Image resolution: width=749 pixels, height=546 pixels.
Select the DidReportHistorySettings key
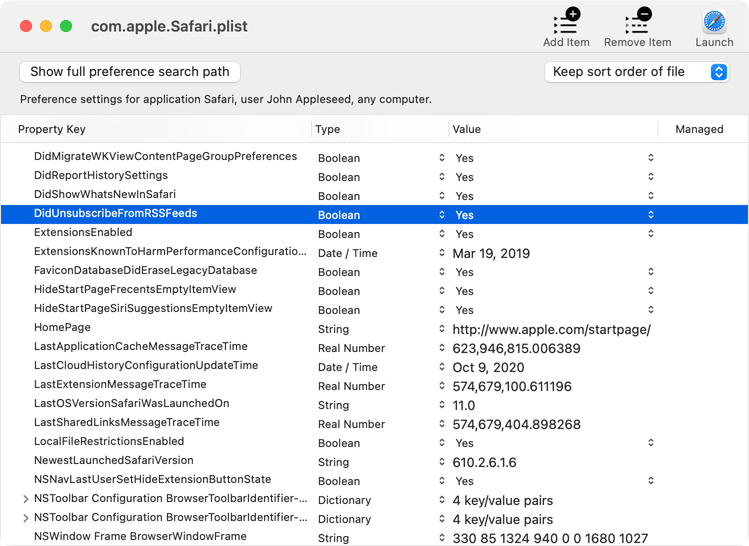(101, 175)
